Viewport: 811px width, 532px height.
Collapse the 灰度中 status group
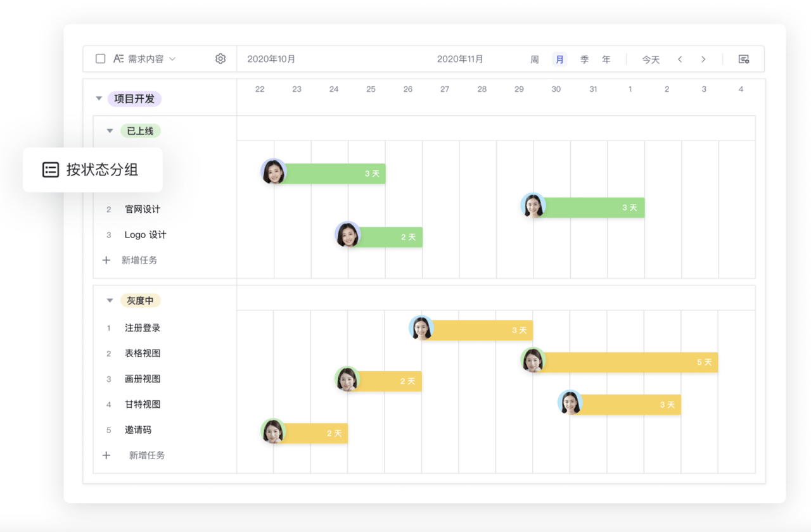[x=110, y=301]
